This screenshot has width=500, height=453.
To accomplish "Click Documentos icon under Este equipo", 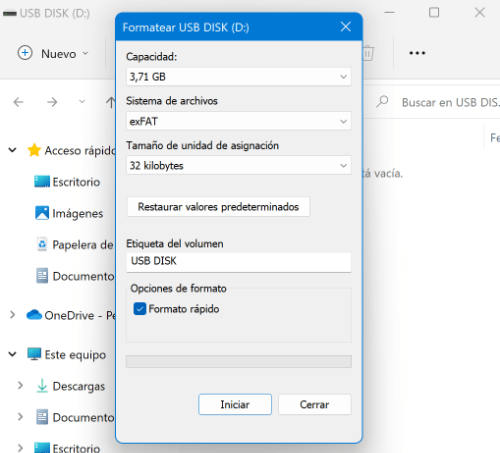I will pyautogui.click(x=42, y=417).
